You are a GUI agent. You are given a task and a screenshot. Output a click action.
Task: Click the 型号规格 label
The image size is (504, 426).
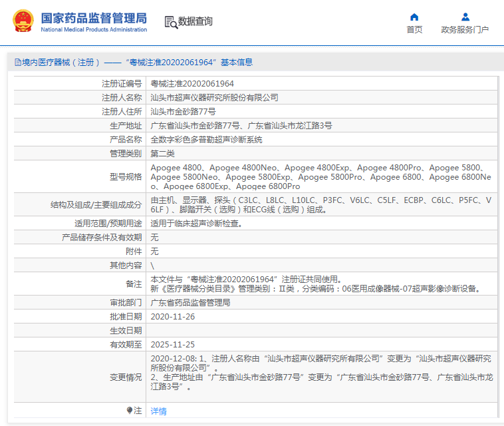point(126,176)
